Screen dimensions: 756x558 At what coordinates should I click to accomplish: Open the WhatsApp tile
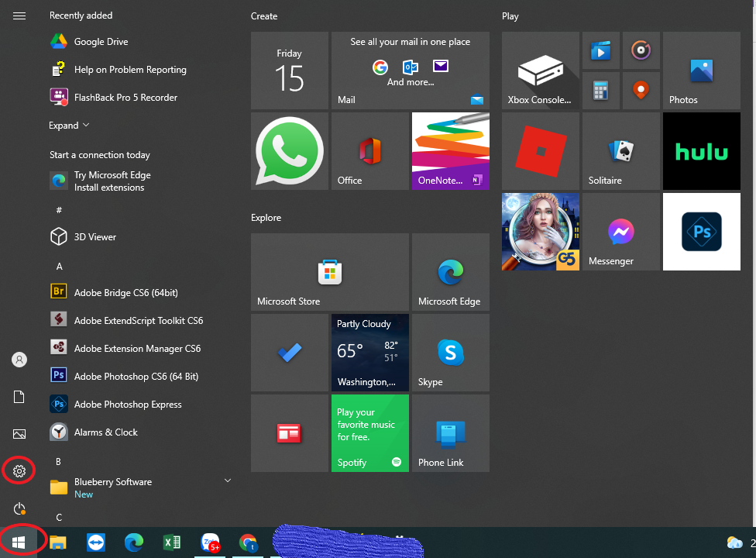coord(289,151)
